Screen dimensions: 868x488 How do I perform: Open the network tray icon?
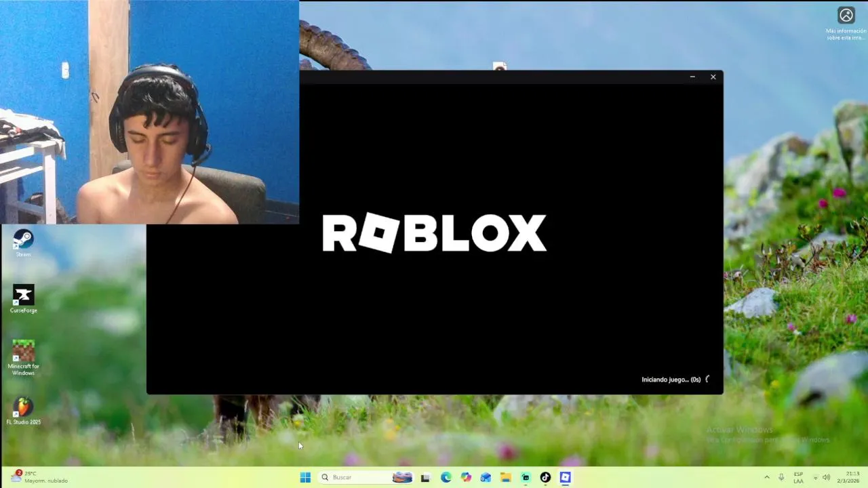click(x=815, y=477)
